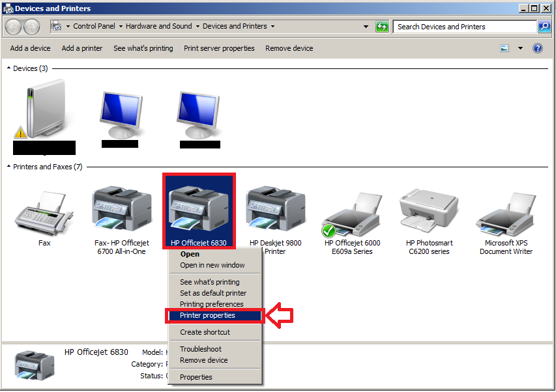Viewport: 556px width, 392px height.
Task: Choose Printer properties
Action: (215, 316)
